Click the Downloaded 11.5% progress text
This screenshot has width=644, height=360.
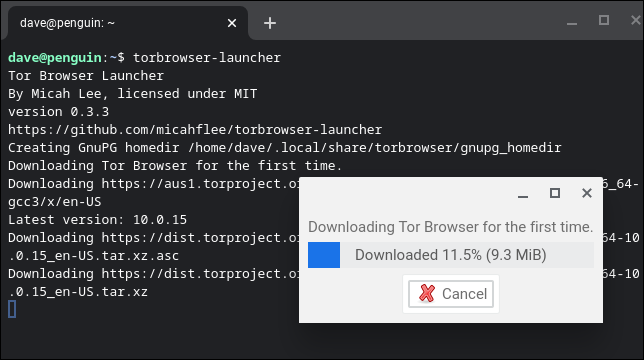point(451,255)
